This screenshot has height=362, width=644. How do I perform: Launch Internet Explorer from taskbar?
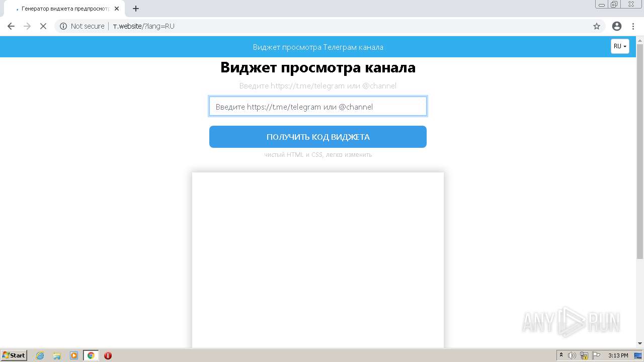(x=40, y=355)
